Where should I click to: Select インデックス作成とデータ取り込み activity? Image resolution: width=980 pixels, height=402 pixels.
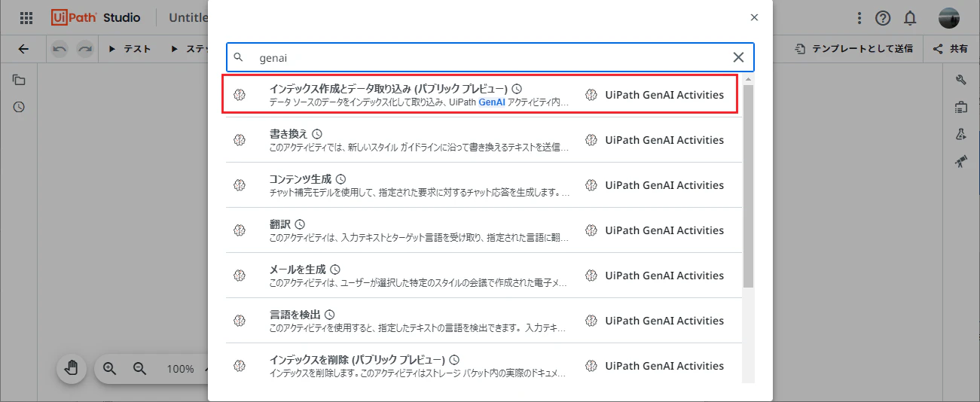tap(482, 95)
